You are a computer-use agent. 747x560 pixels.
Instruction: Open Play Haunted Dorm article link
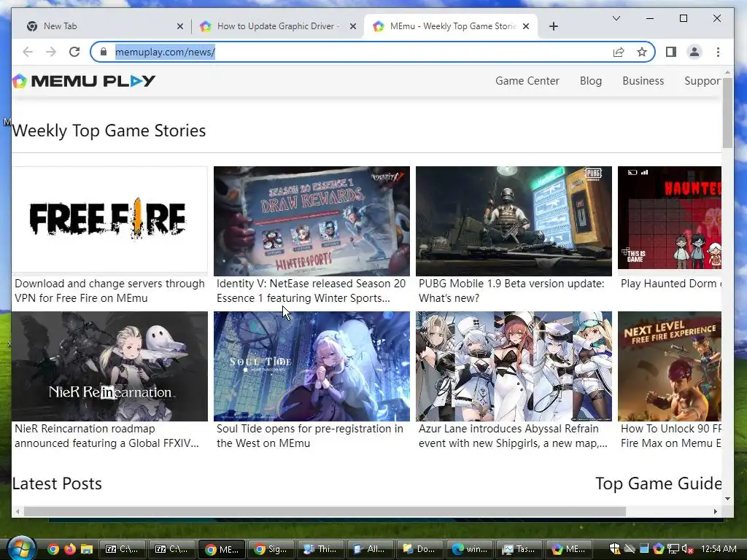[671, 284]
